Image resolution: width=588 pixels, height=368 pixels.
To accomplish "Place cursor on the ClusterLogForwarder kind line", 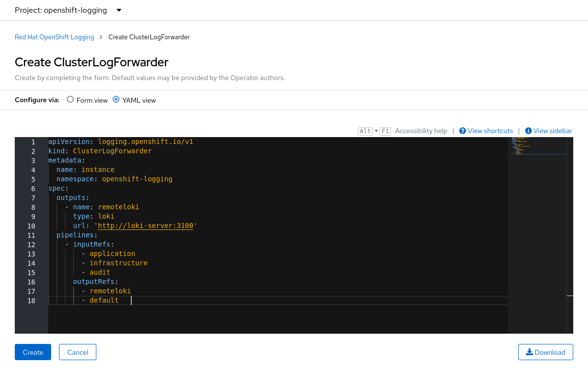I will (x=112, y=151).
